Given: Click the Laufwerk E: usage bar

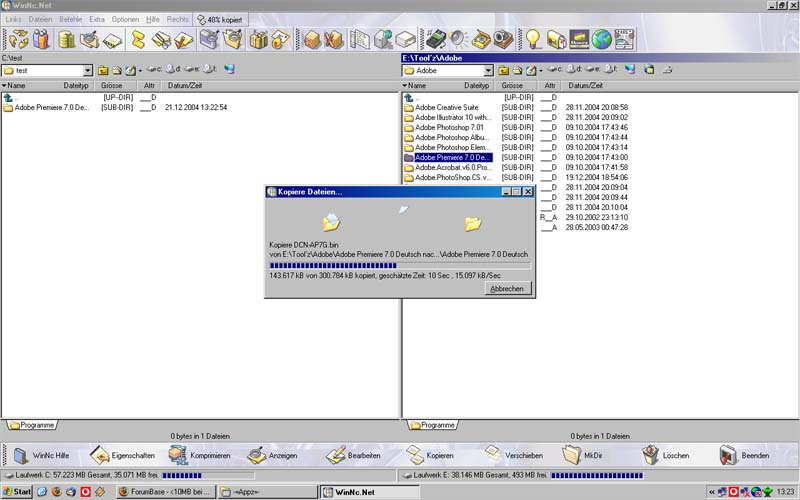Looking at the screenshot, I should pyautogui.click(x=597, y=475).
